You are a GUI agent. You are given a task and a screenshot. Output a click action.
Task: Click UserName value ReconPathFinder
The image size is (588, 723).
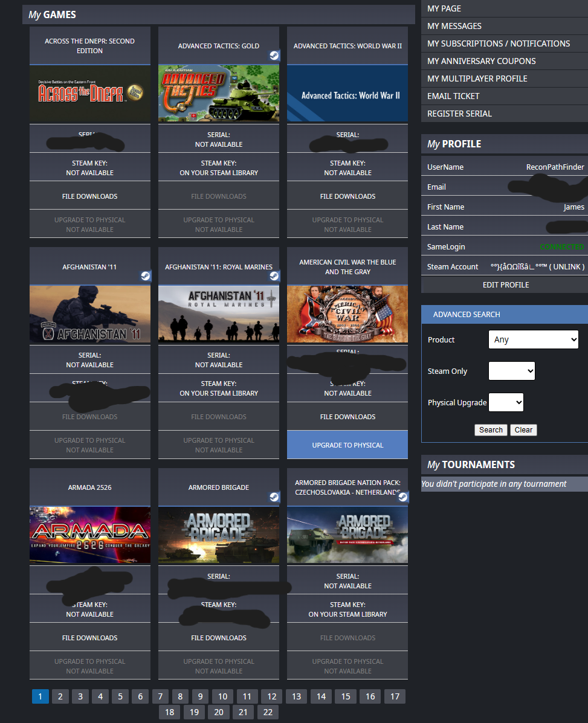click(x=555, y=167)
